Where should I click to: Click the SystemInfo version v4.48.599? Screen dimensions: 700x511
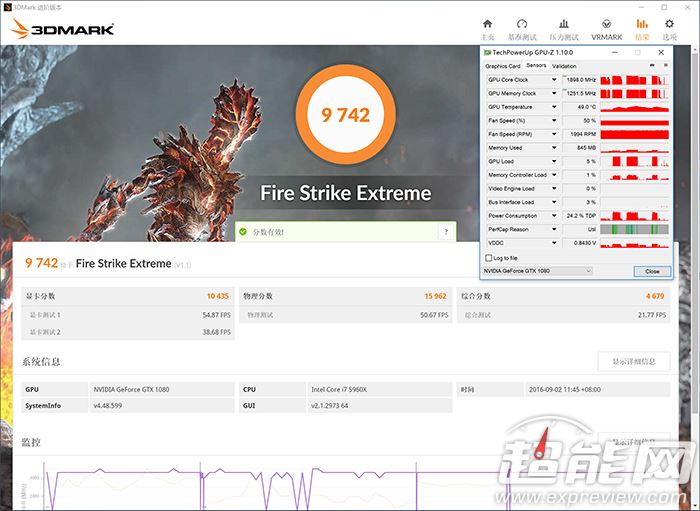(x=108, y=406)
